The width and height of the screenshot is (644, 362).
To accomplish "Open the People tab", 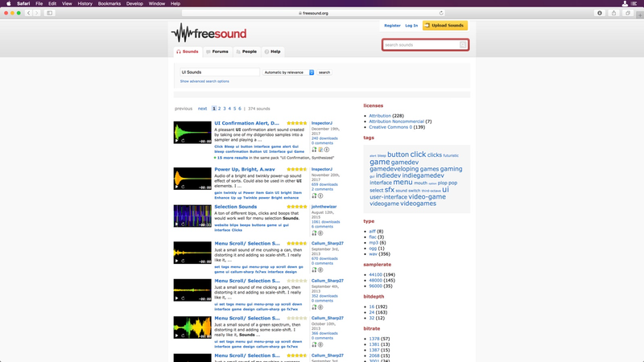I will tap(246, 51).
